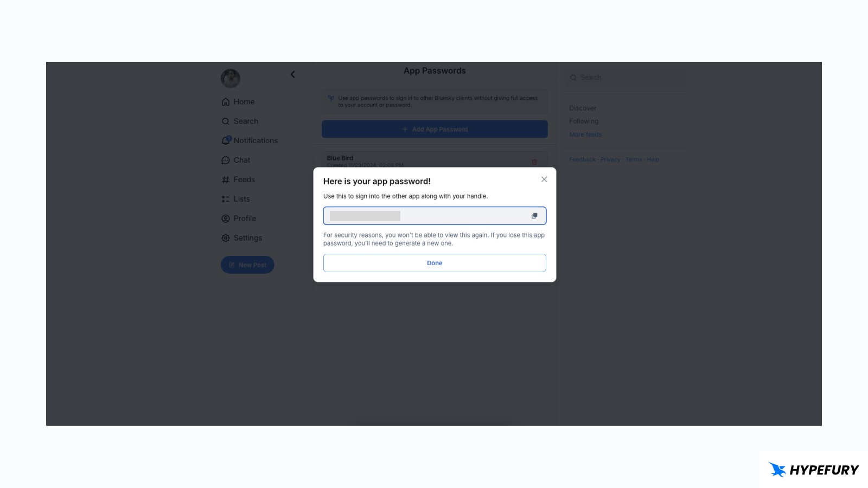
Task: Copy the app password using the copy icon
Action: 534,215
